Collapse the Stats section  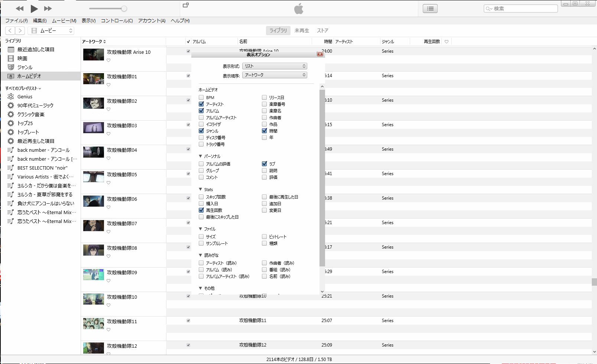(x=201, y=189)
